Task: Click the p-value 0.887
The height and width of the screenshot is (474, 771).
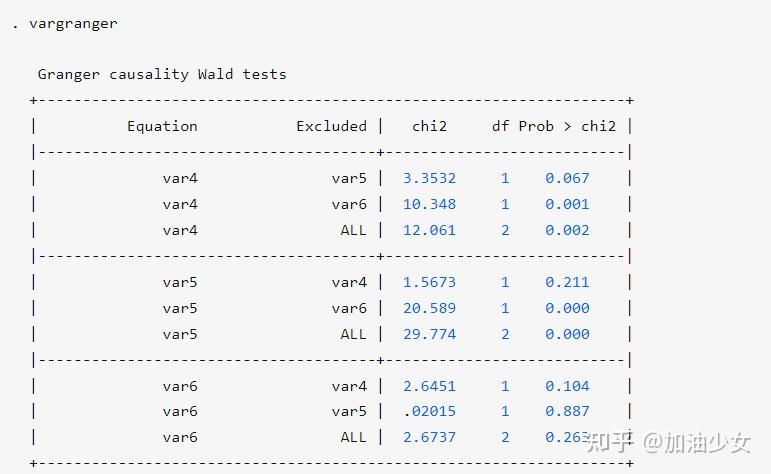Action: point(567,411)
